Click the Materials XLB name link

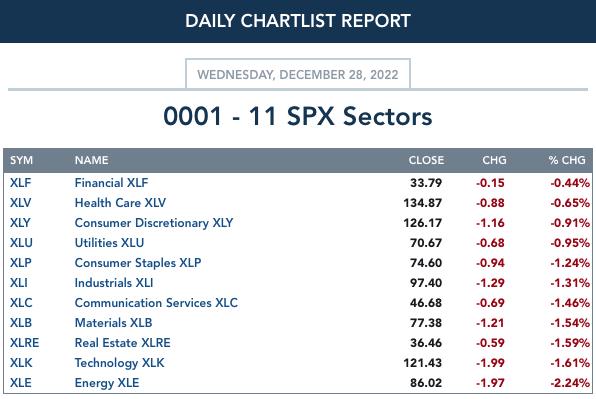point(113,323)
